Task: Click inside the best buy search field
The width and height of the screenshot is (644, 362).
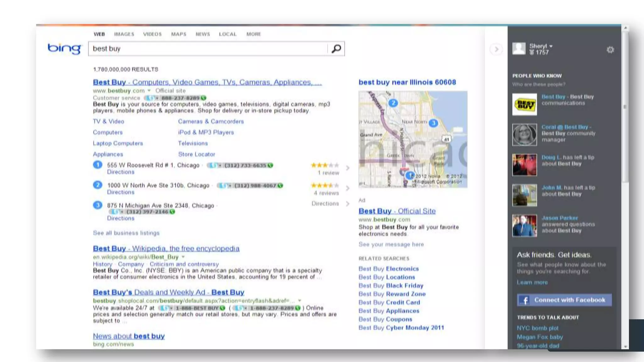Action: tap(208, 49)
